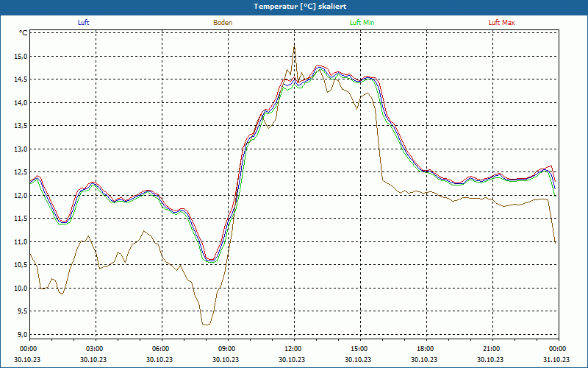The height and width of the screenshot is (368, 588).
Task: Click the 12,5 y-axis value
Action: point(21,172)
